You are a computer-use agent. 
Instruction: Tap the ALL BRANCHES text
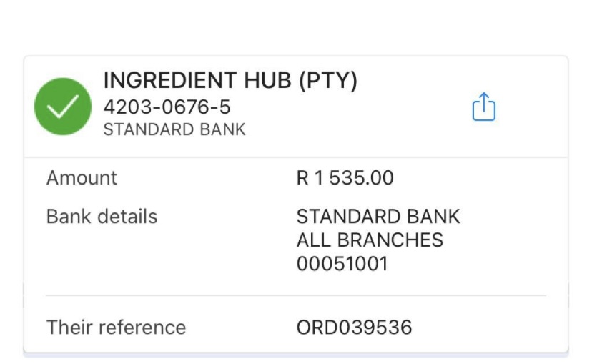pyautogui.click(x=370, y=240)
